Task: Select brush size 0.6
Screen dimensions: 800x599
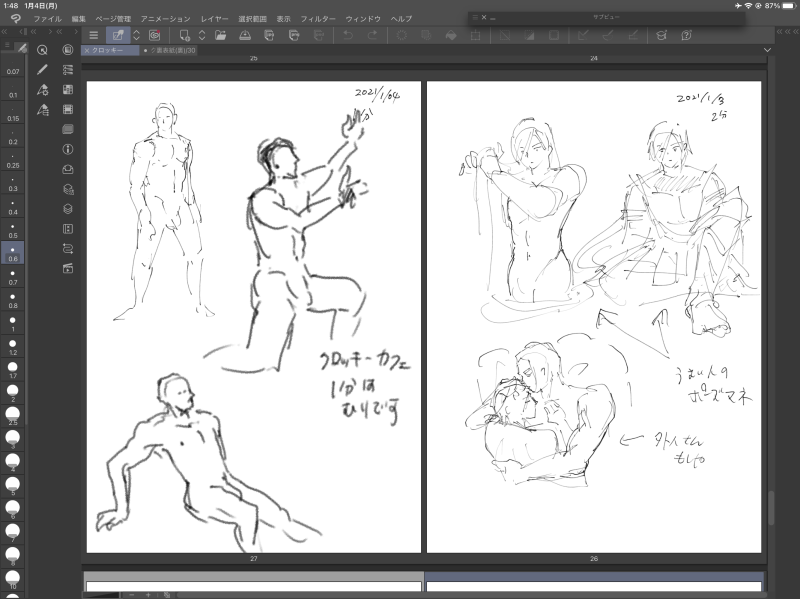Action: pos(13,253)
